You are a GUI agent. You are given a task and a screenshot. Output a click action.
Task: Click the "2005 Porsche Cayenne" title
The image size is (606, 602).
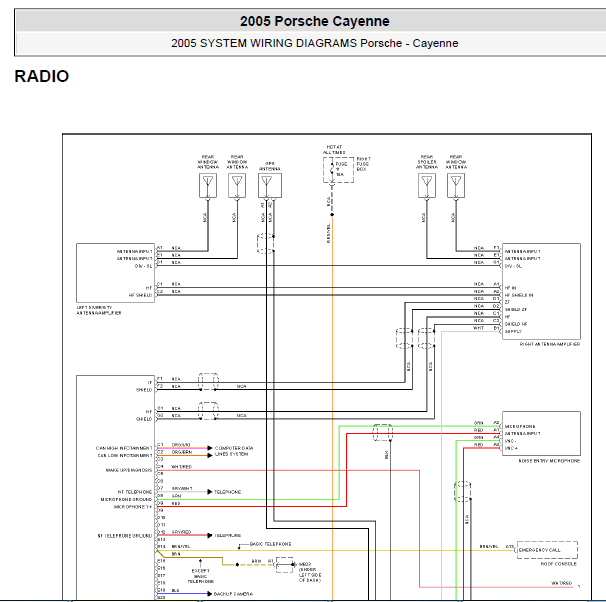click(315, 21)
